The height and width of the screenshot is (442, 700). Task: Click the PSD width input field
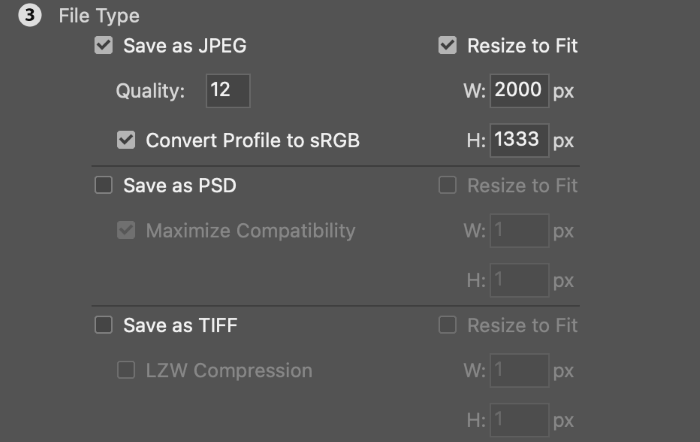519,231
